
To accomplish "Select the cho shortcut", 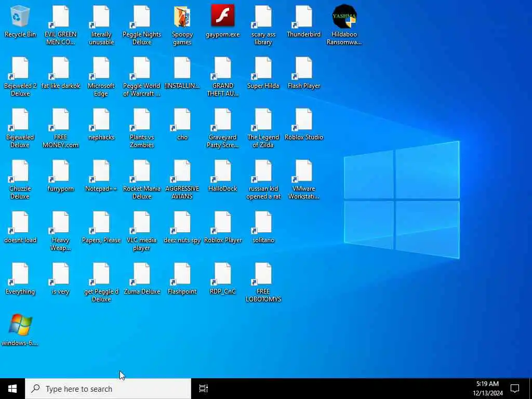I will coord(182,125).
